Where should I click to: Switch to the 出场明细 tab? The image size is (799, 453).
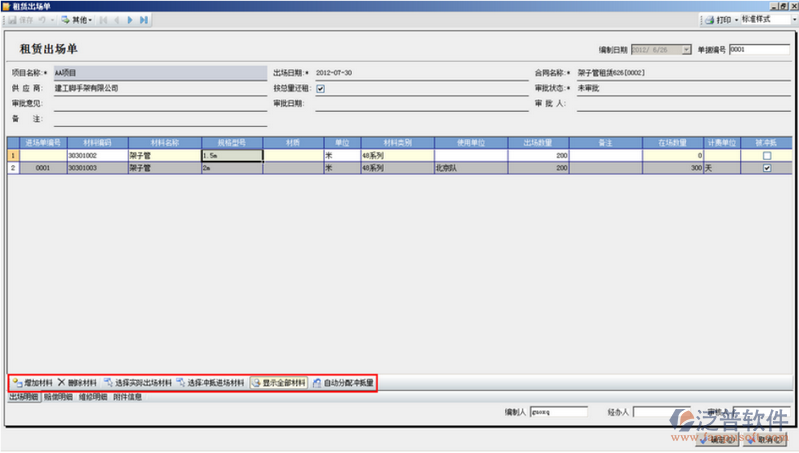pyautogui.click(x=24, y=397)
